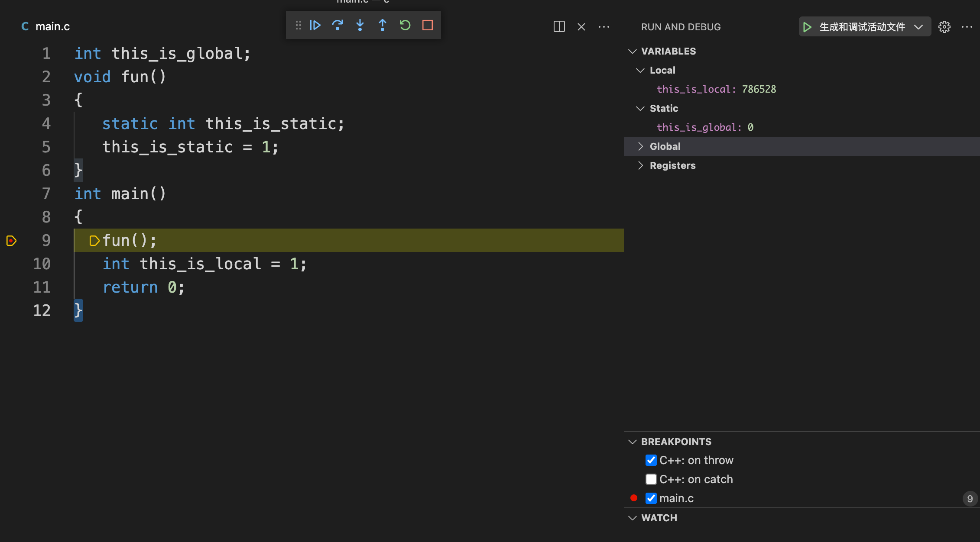This screenshot has height=542, width=980.
Task: Click Step Over to execute current line
Action: (x=338, y=25)
